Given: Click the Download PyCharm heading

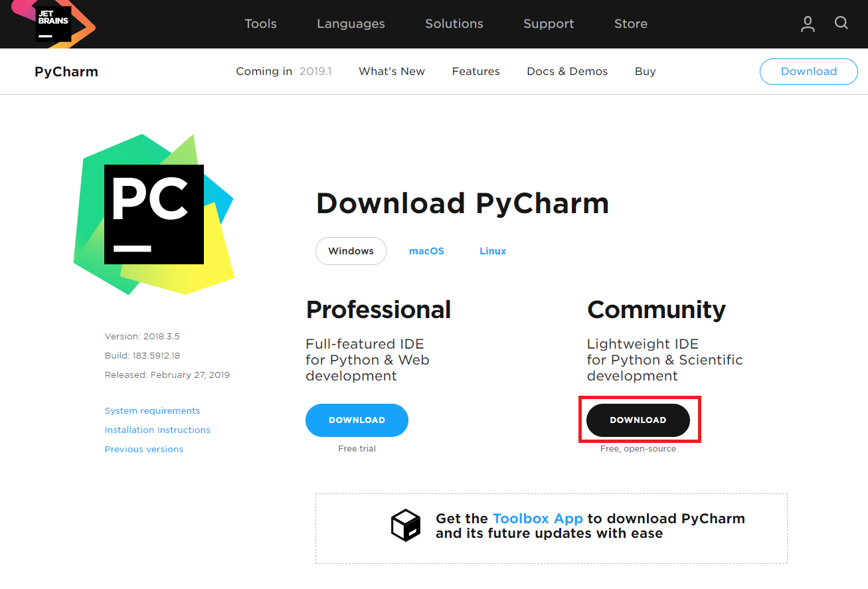Looking at the screenshot, I should click(463, 203).
